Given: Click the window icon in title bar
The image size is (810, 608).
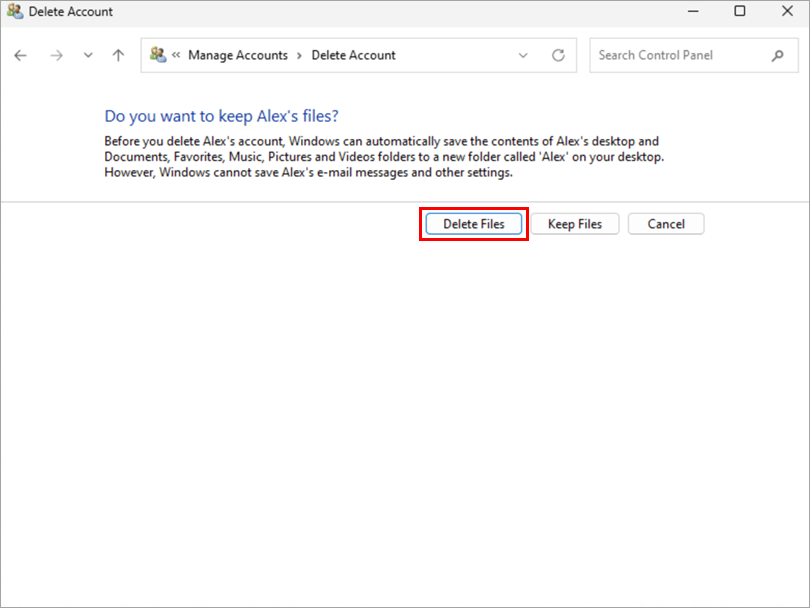Looking at the screenshot, I should [14, 12].
